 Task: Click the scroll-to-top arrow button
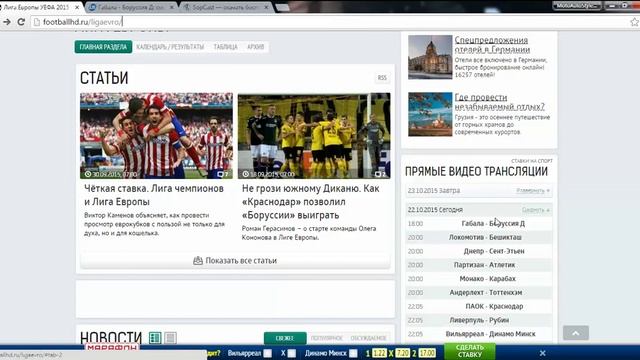tap(576, 333)
